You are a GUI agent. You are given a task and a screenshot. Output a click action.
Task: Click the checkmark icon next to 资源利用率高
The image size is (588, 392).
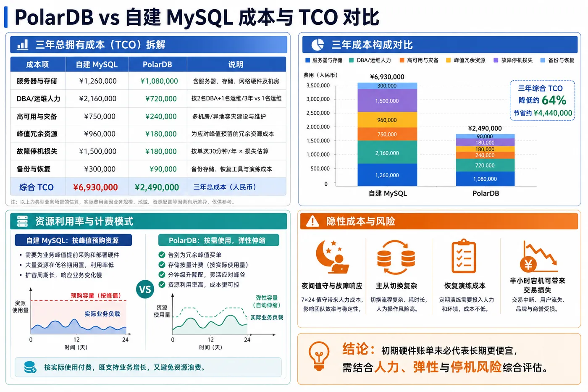pyautogui.click(x=162, y=284)
